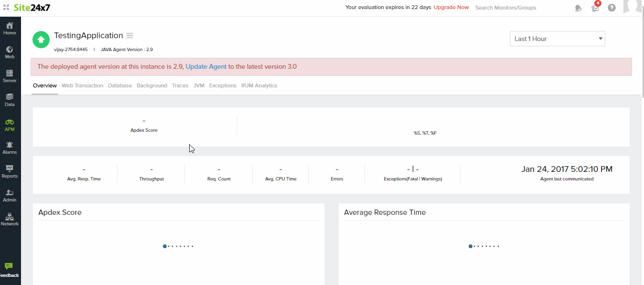Click the Upgrade Now link
The image size is (644, 285).
tap(451, 8)
